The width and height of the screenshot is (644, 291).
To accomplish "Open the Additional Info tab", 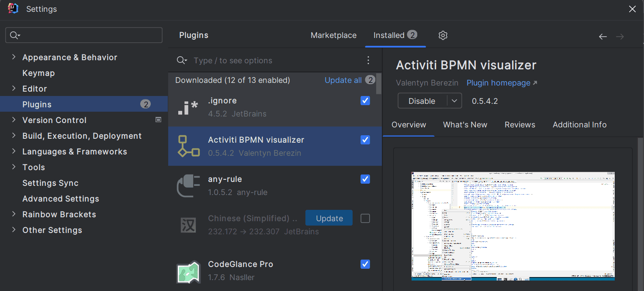I will pos(579,125).
